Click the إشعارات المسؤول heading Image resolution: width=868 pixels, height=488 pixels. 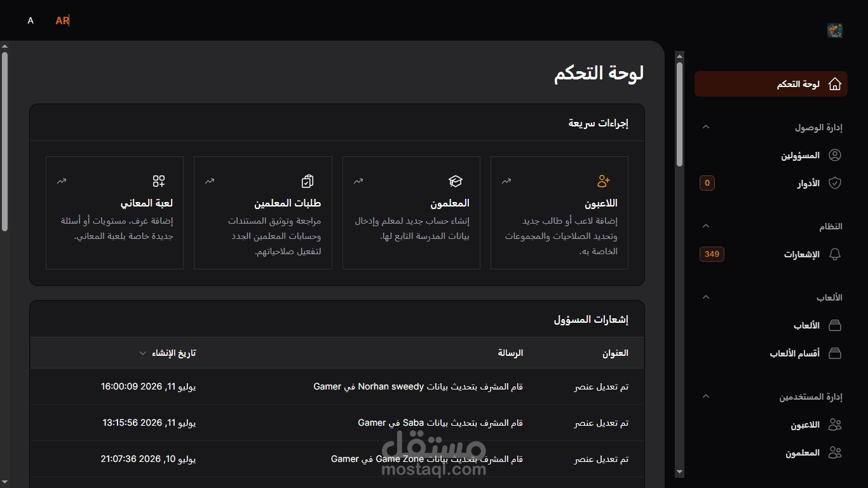591,320
